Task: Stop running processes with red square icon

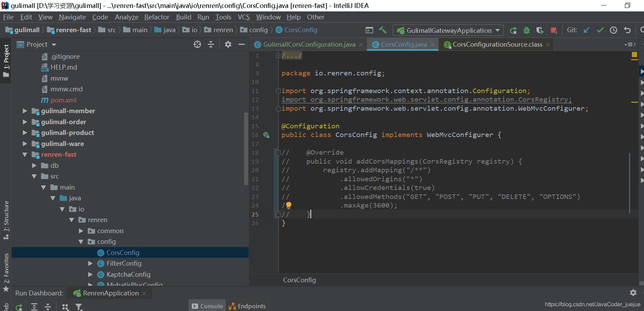Action: pyautogui.click(x=554, y=30)
